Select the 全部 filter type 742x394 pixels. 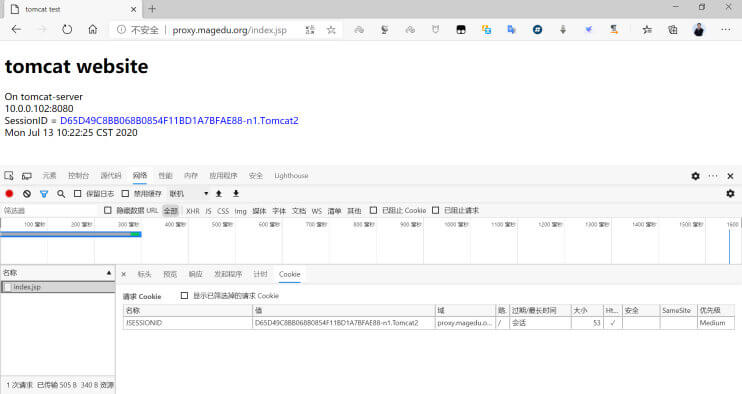click(x=170, y=211)
